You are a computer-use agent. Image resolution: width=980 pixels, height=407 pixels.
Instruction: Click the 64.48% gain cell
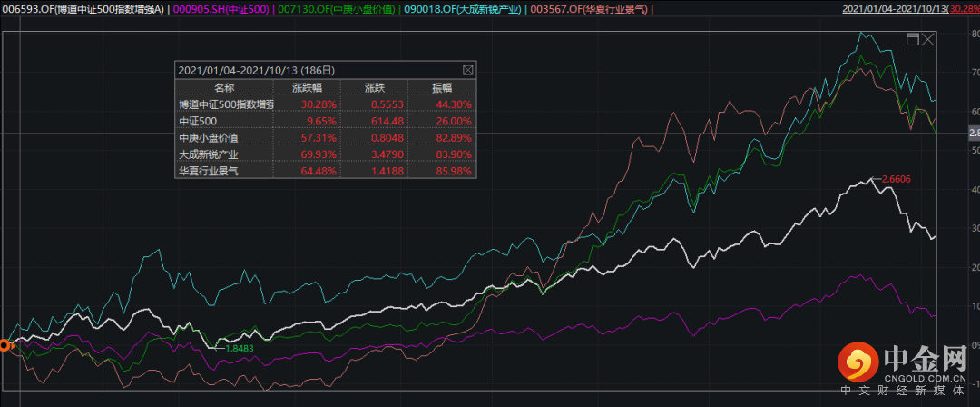click(320, 170)
